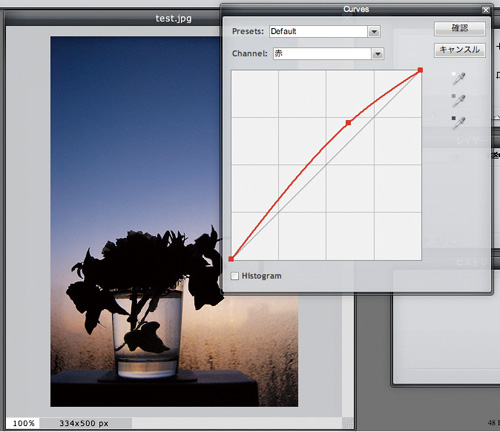This screenshot has height=432, width=500.
Task: Select the gray point eyedropper
Action: (x=458, y=100)
